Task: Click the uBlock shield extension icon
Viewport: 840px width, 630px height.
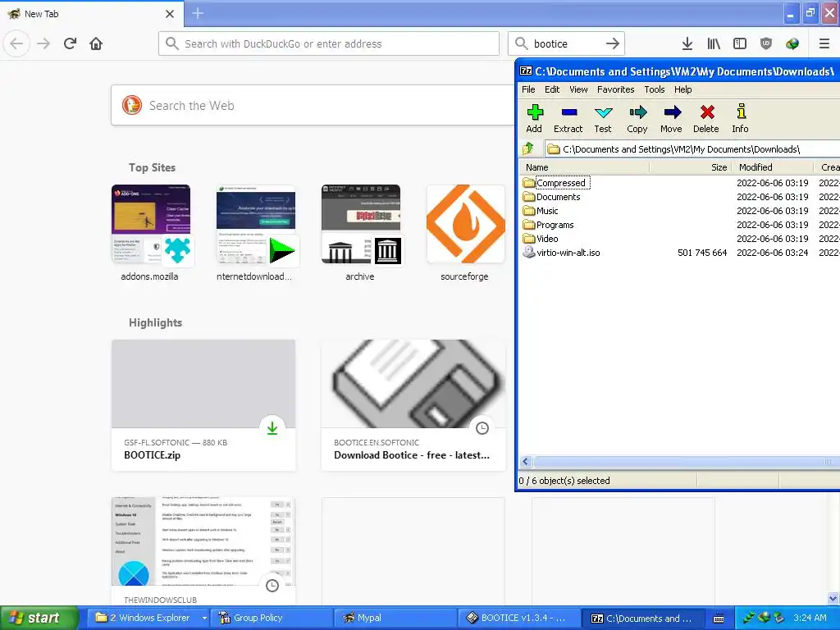Action: tap(766, 43)
